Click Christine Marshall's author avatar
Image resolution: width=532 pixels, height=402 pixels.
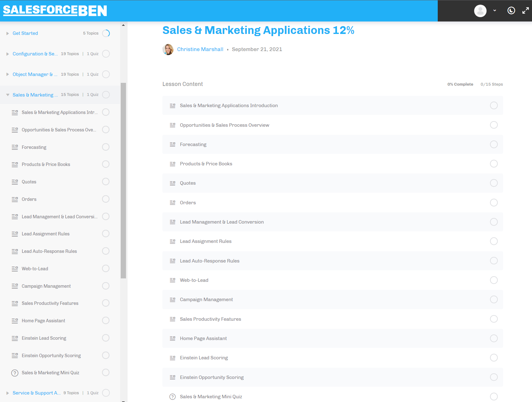point(168,50)
